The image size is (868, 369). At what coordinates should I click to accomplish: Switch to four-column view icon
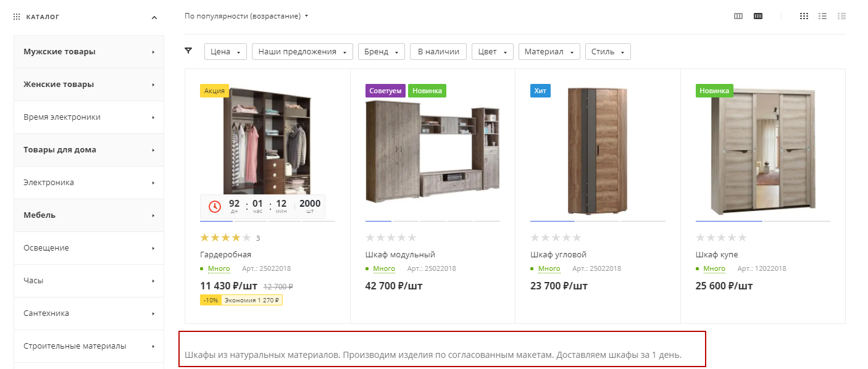[x=758, y=16]
